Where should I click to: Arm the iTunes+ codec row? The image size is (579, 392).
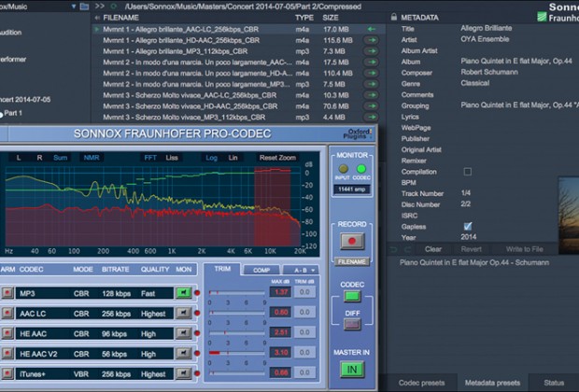(7, 373)
